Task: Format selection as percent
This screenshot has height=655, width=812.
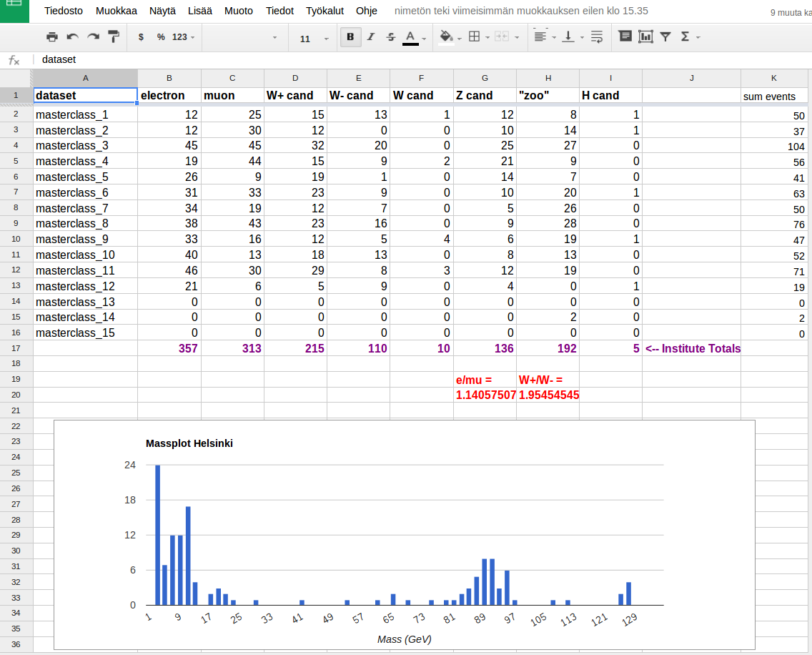Action: 161,36
